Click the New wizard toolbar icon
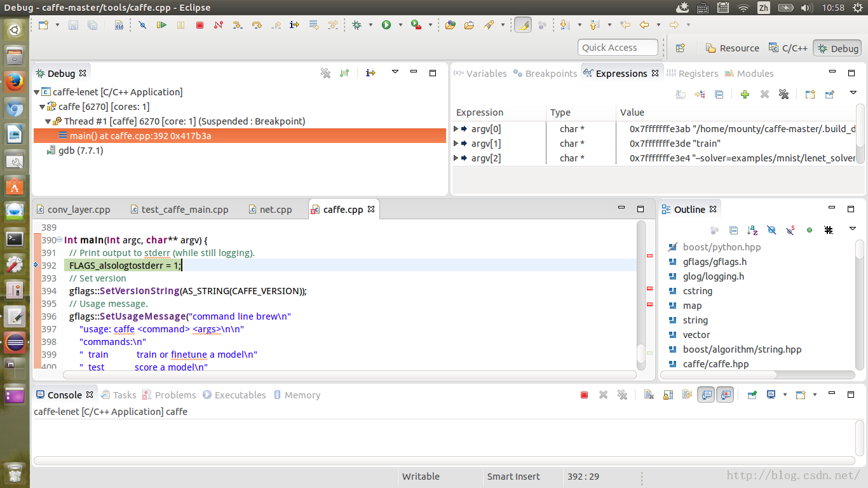This screenshot has height=488, width=868. pos(44,25)
